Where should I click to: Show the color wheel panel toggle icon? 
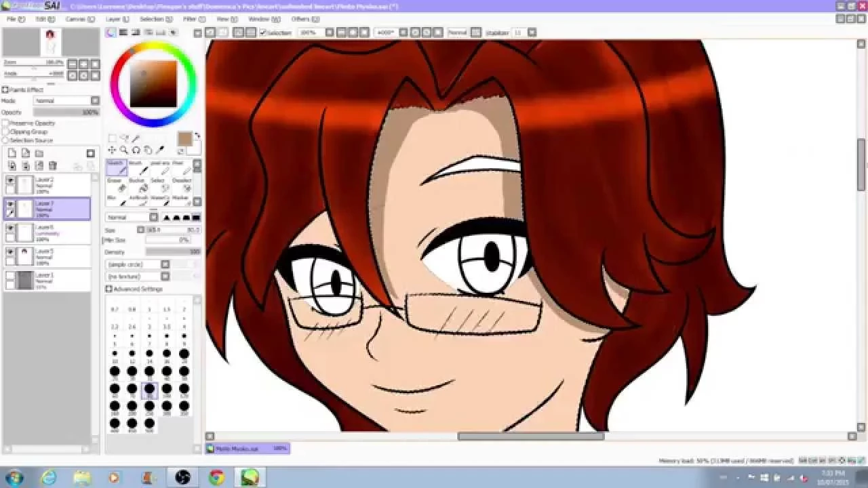(x=111, y=32)
